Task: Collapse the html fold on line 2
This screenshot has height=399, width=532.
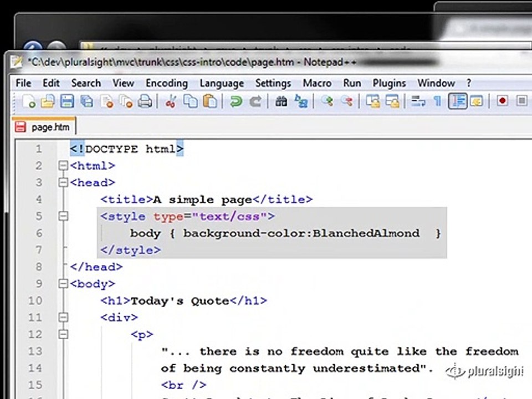Action: click(63, 166)
